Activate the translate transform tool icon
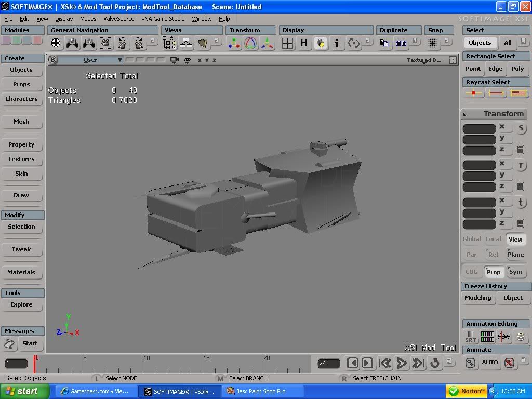This screenshot has height=399, width=532. [268, 43]
